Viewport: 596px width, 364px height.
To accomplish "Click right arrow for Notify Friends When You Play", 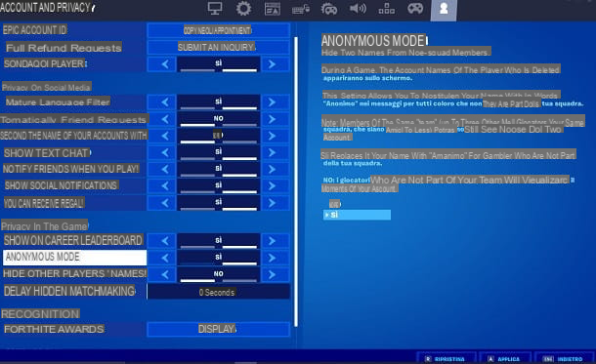I will (272, 169).
